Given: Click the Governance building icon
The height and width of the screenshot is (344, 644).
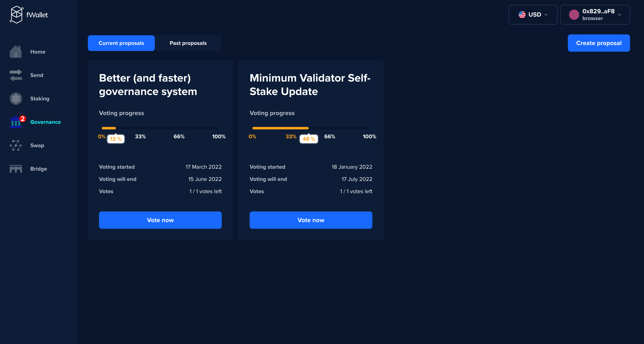Looking at the screenshot, I should [x=15, y=123].
